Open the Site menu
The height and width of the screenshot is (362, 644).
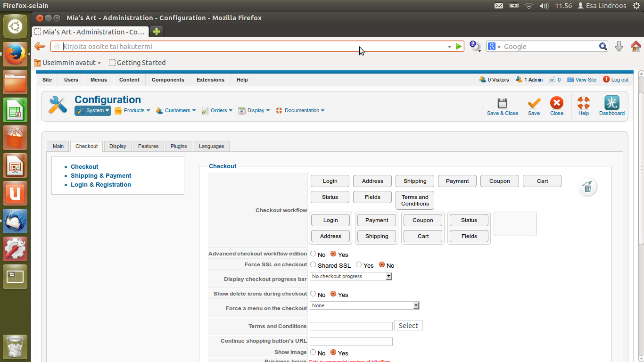(47, 80)
